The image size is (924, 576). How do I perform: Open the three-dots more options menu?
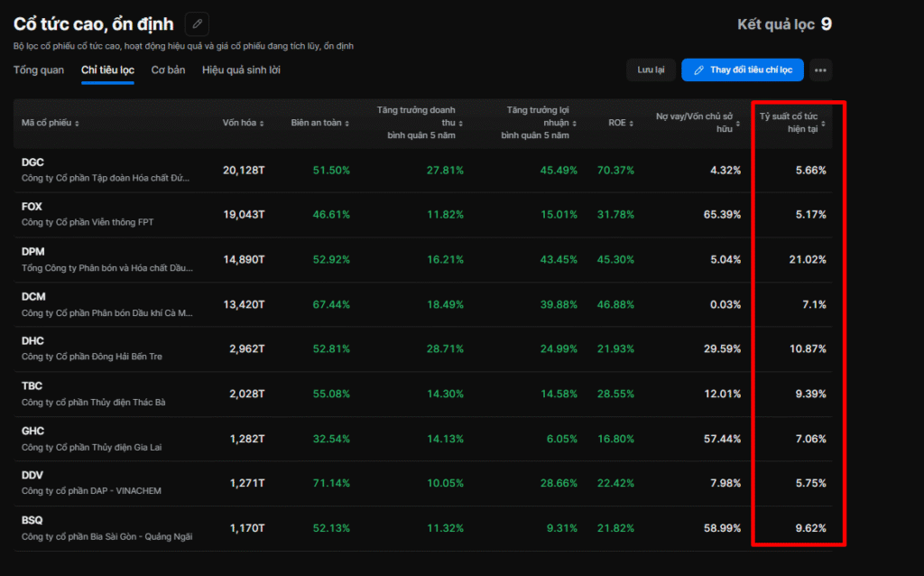pyautogui.click(x=819, y=70)
